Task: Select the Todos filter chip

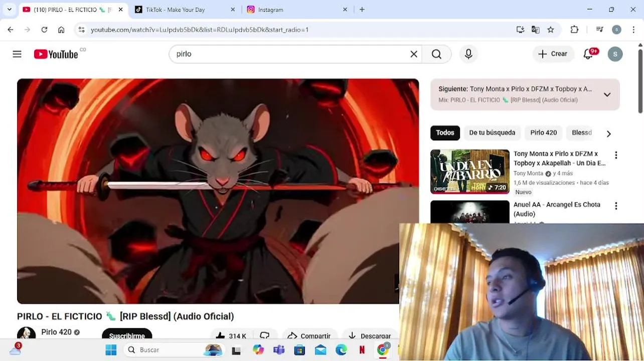Action: (445, 133)
